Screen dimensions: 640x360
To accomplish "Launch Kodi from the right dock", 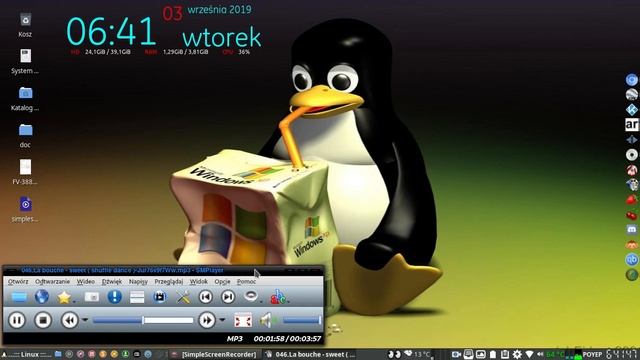I will [x=632, y=109].
